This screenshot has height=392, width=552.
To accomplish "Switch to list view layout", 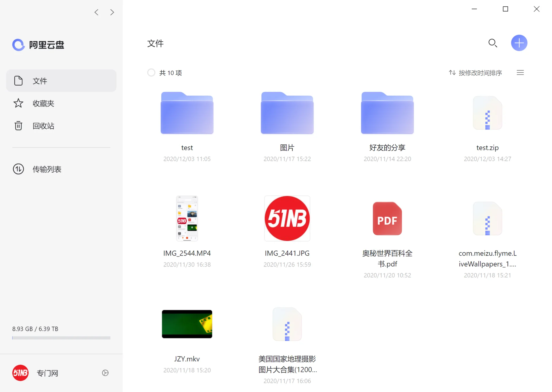I will point(520,72).
